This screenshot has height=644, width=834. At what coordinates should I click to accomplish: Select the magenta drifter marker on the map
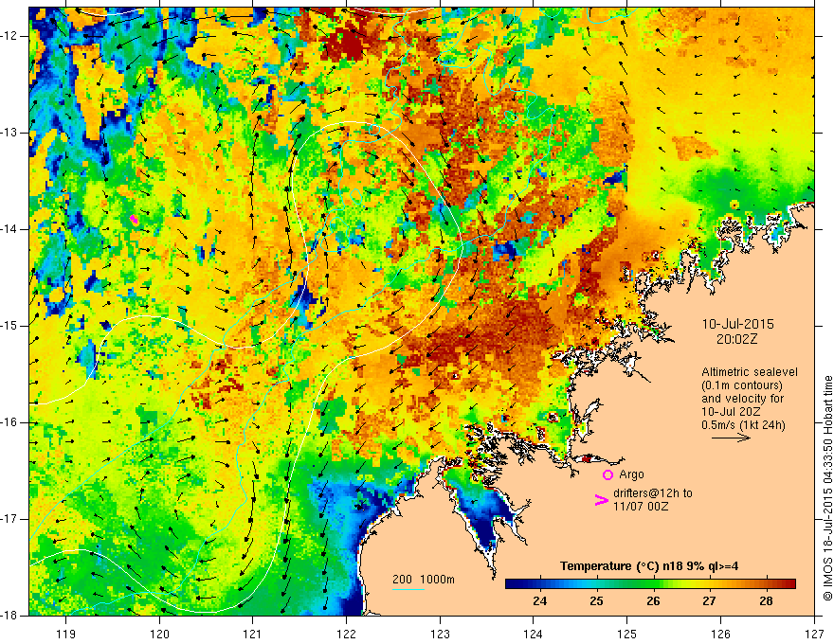point(134,219)
